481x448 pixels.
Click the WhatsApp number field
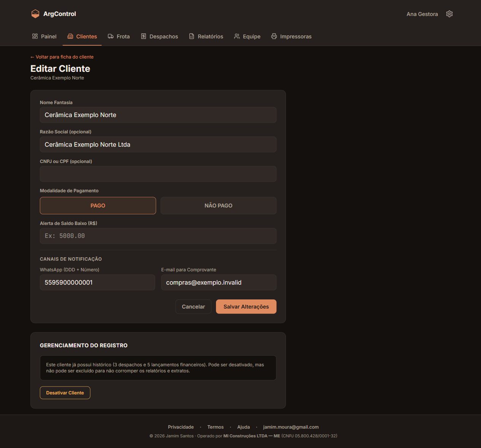pos(97,282)
